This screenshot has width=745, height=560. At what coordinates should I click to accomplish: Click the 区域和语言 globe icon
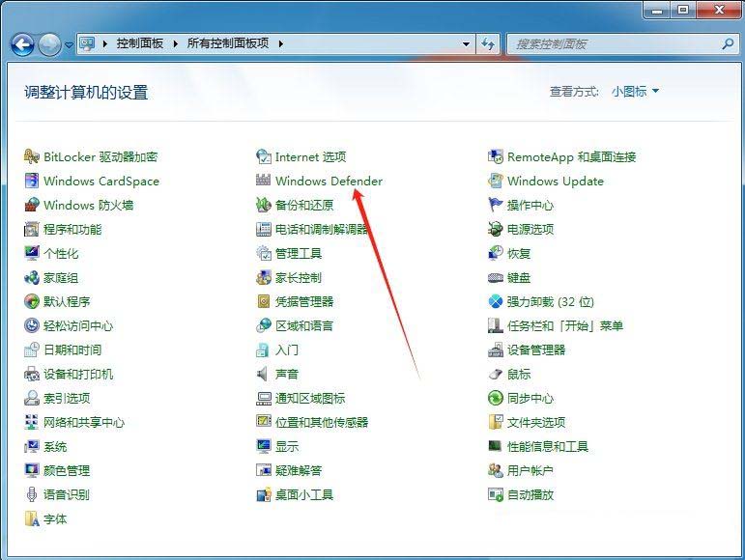coord(263,325)
